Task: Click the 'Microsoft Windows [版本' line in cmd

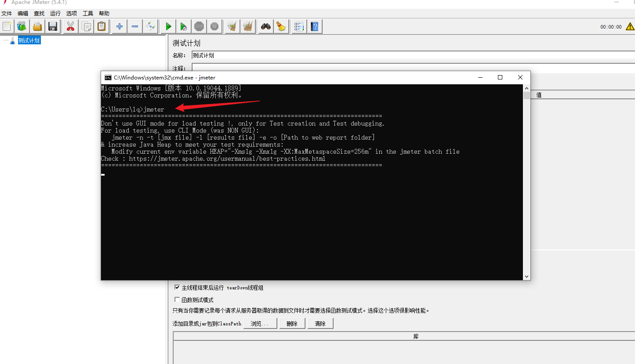Action: (x=171, y=88)
